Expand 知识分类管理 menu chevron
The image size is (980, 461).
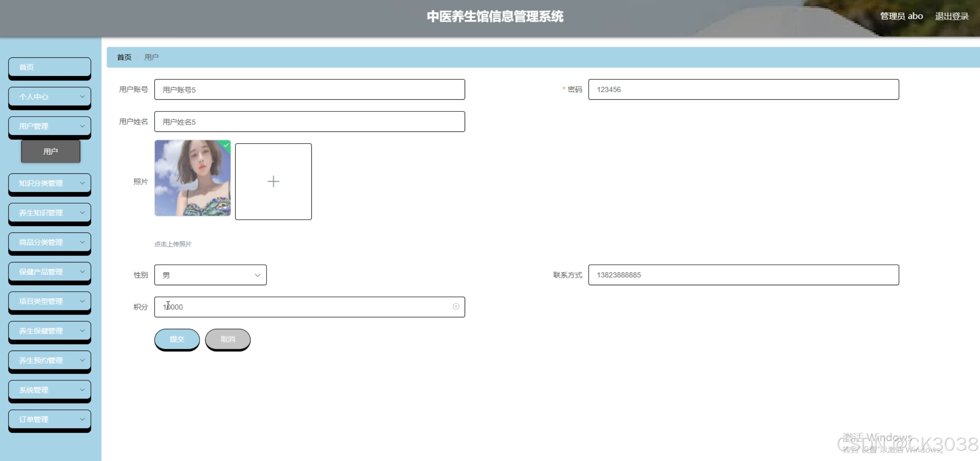82,183
